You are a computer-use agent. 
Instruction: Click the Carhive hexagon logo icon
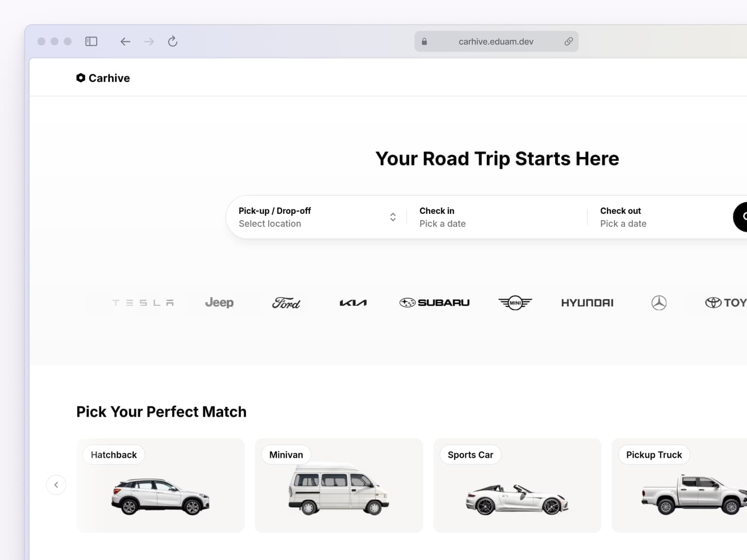click(x=81, y=78)
